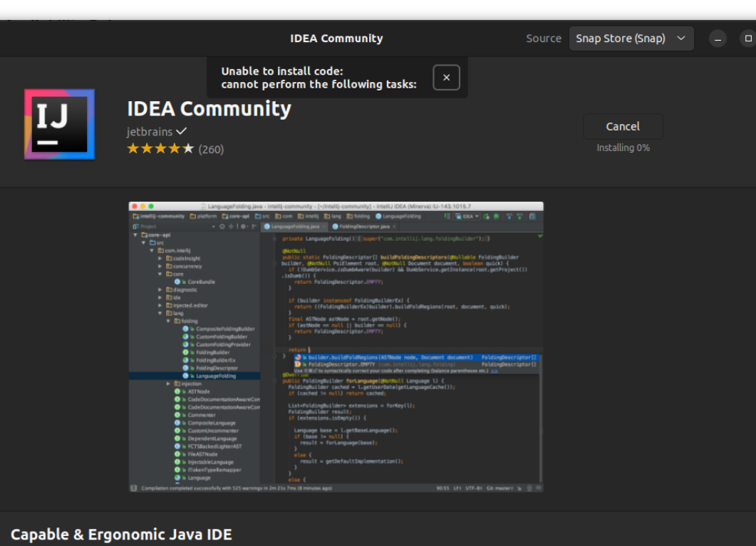Cancel the IDEA Community installation
The image size is (756, 546).
click(x=623, y=126)
